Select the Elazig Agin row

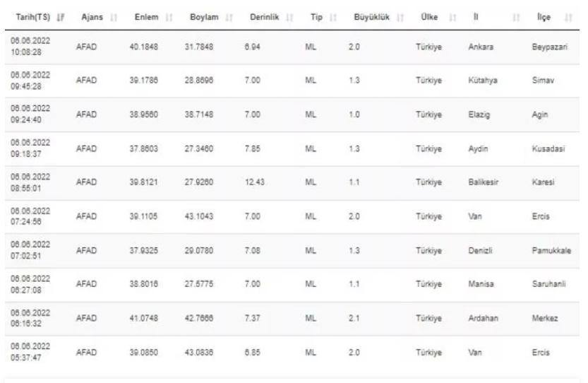coord(292,114)
